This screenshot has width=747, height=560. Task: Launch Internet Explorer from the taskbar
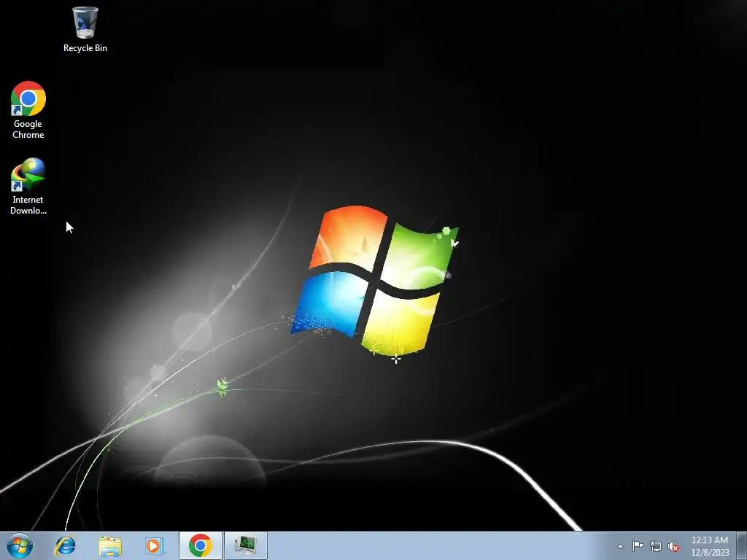[65, 545]
